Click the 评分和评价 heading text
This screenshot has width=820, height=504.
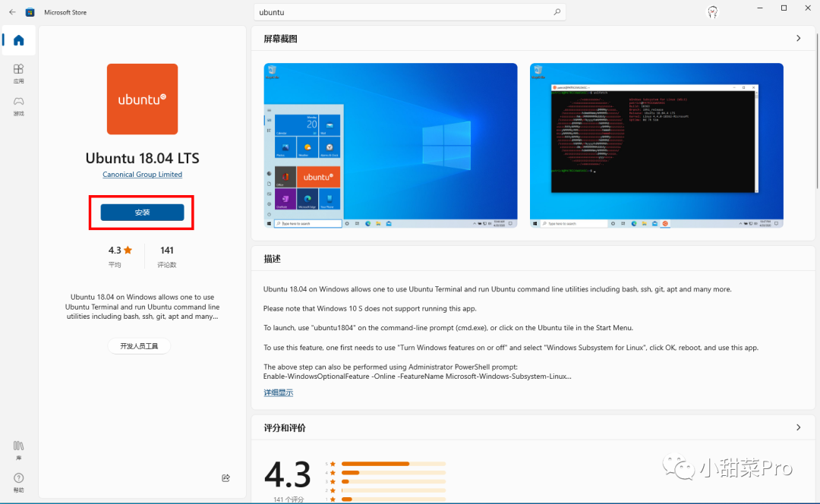coord(285,427)
